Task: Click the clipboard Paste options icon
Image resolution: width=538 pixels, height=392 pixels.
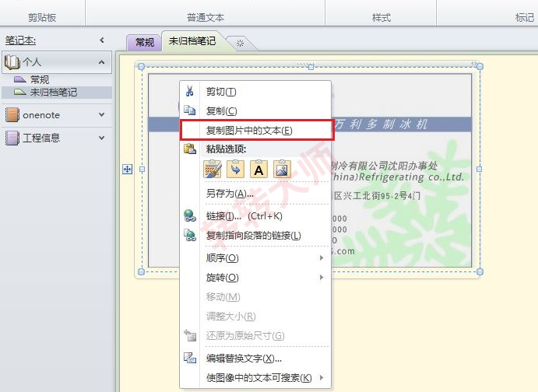Action: (x=190, y=149)
